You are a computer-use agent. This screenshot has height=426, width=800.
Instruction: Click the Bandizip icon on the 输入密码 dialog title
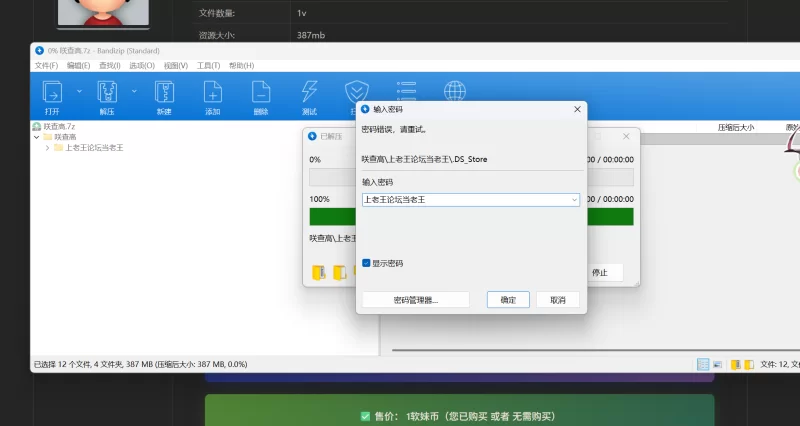pyautogui.click(x=365, y=109)
